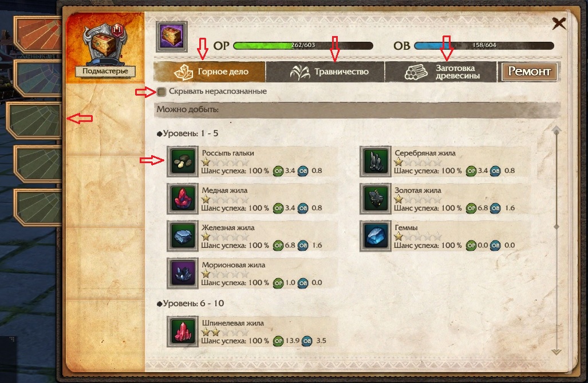This screenshot has height=383, width=588.
Task: Select the Россыпь гальки resource icon
Action: tap(183, 161)
